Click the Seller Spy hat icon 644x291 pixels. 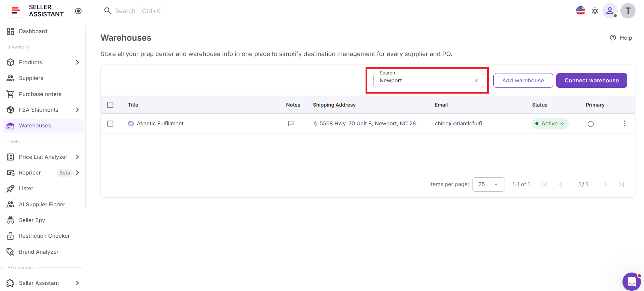pyautogui.click(x=11, y=220)
